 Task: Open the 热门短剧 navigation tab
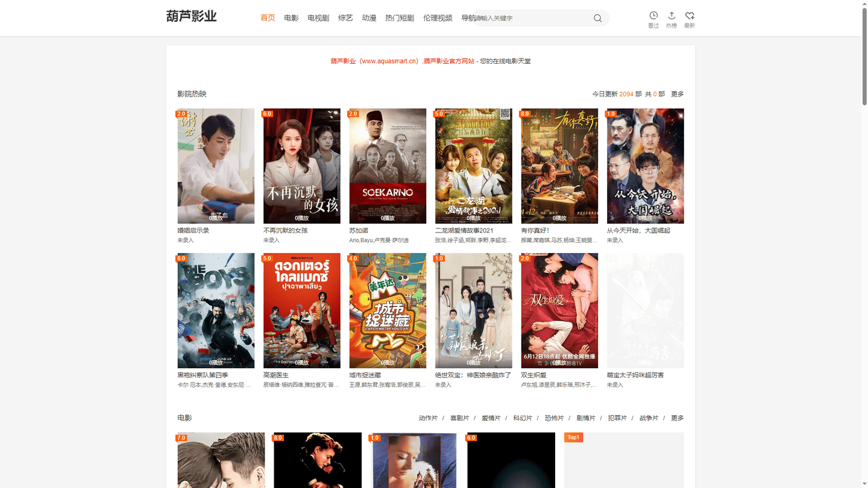pyautogui.click(x=400, y=18)
